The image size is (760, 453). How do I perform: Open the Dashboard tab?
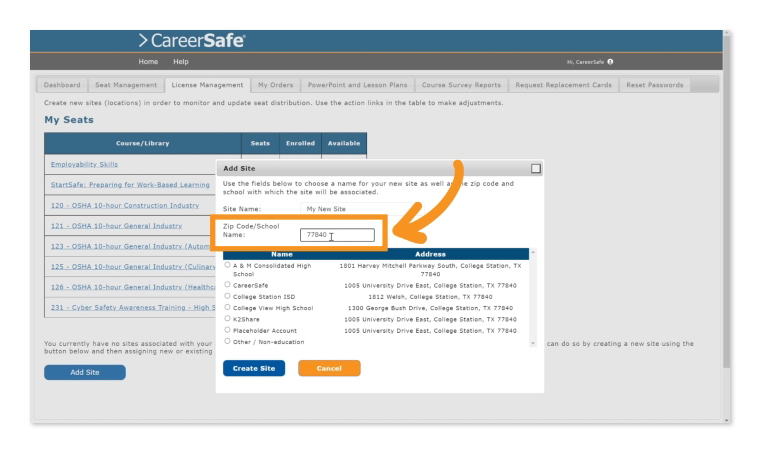(62, 85)
